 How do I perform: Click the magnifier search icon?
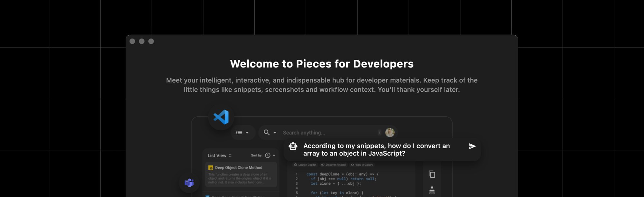267,132
